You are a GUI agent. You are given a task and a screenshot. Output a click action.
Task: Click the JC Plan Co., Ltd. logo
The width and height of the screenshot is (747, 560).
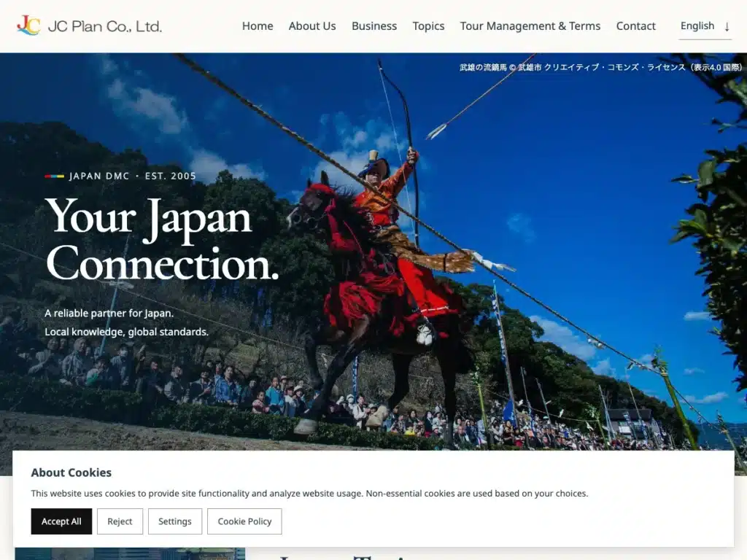89,26
